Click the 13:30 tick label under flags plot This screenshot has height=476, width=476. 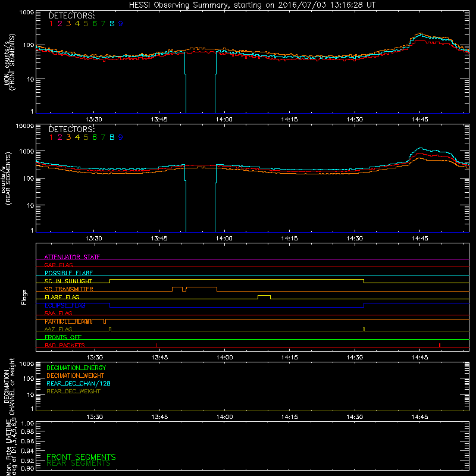pos(95,358)
